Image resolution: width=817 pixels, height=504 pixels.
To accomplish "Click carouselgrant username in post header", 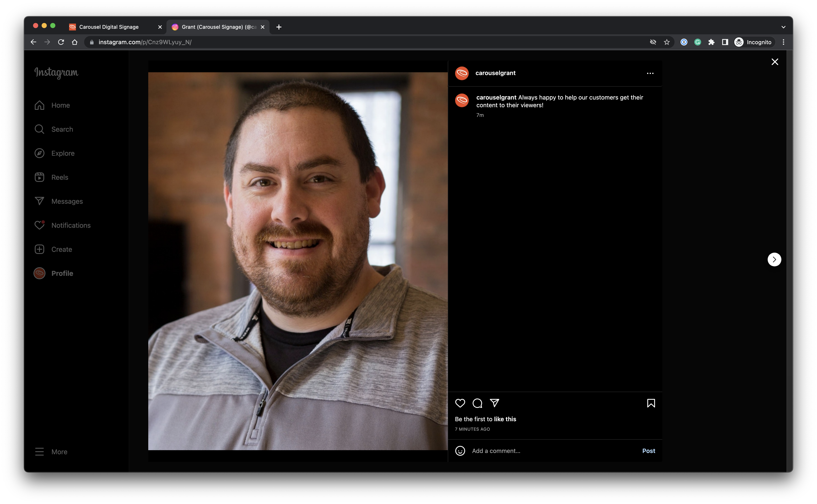I will click(x=495, y=73).
